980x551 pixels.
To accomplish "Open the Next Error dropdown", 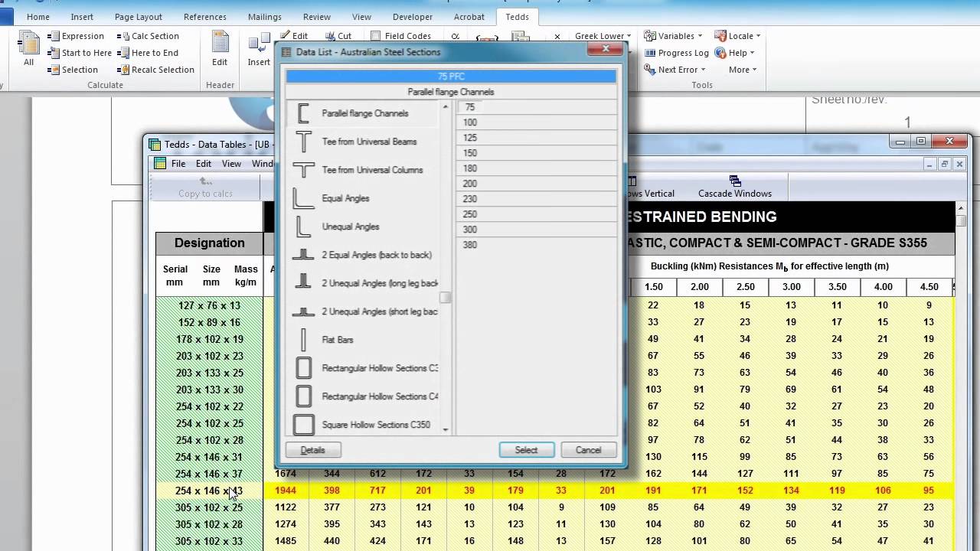I will click(675, 70).
